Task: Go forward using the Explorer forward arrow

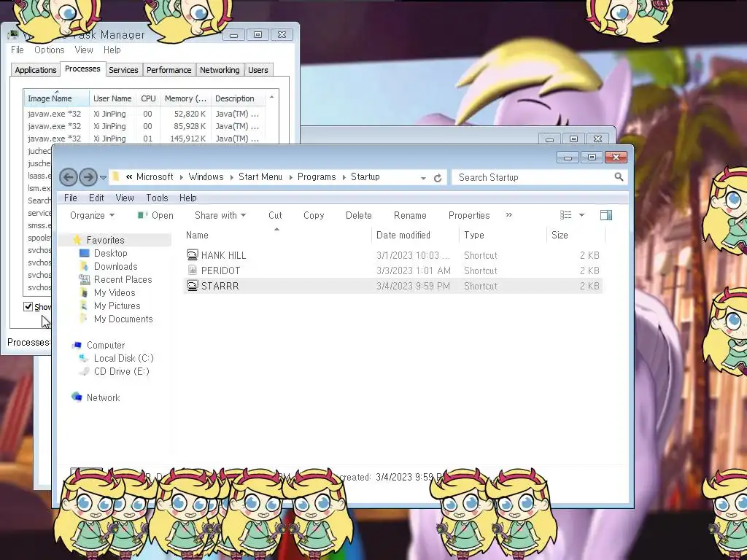Action: (88, 178)
